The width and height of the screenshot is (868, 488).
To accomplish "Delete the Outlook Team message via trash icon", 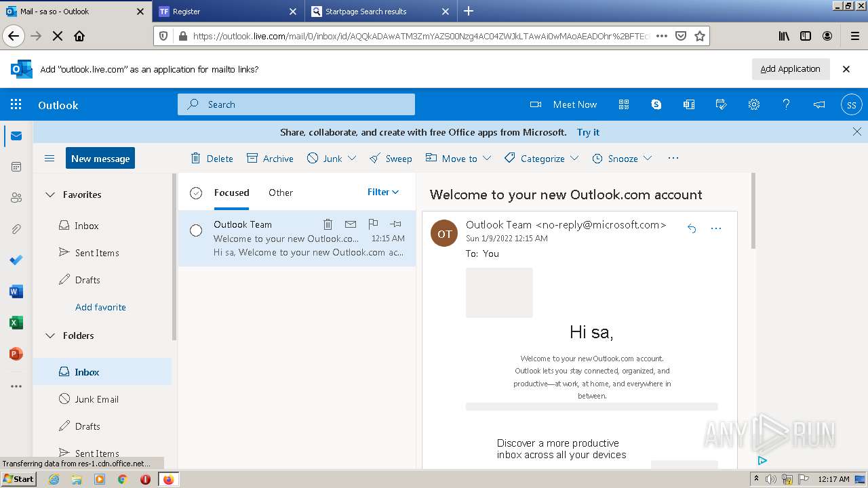I will coord(328,224).
